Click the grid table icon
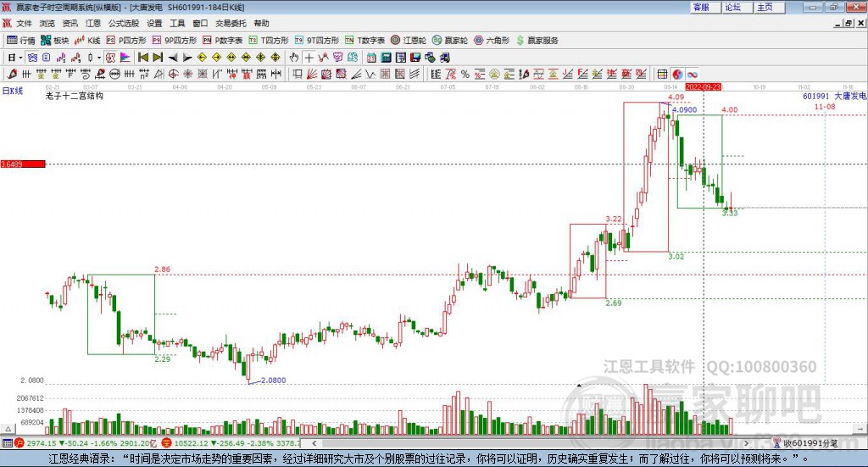This screenshot has height=467, width=868. 662,74
